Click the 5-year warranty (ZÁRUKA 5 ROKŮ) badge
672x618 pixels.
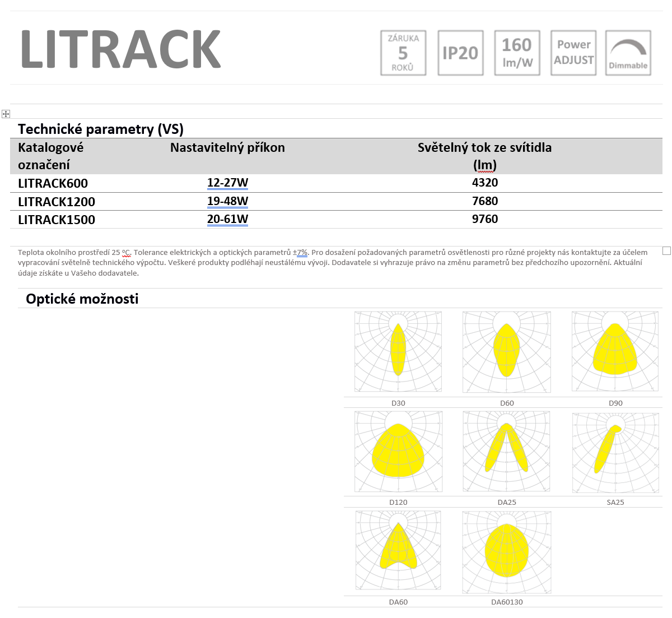click(x=403, y=53)
